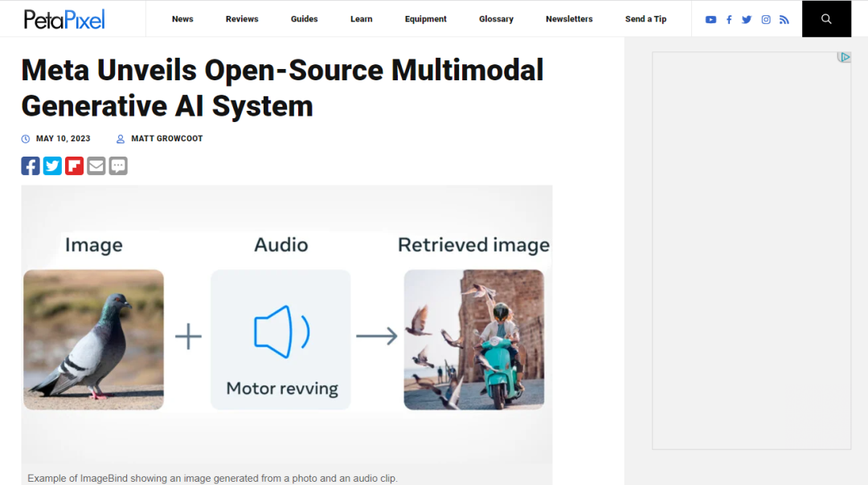Screen dimensions: 868x485
Task: Click the ImageBind example caption text
Action: [x=212, y=479]
